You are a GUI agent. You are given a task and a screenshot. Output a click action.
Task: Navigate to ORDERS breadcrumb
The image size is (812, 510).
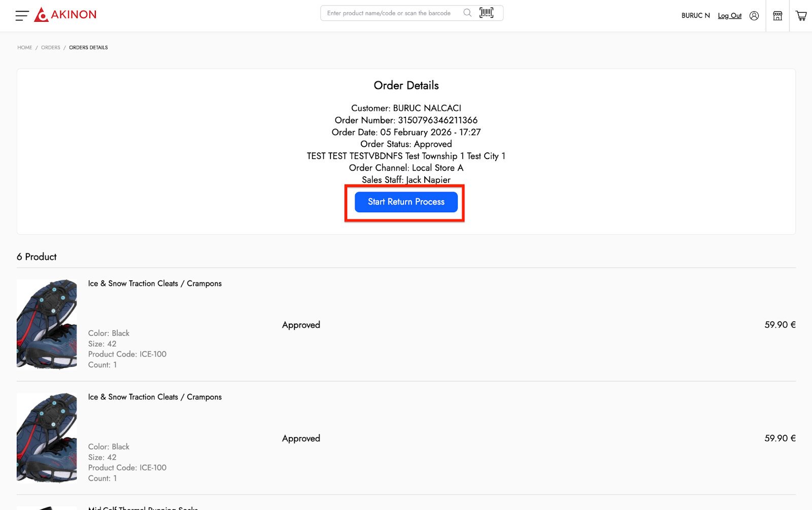(50, 48)
